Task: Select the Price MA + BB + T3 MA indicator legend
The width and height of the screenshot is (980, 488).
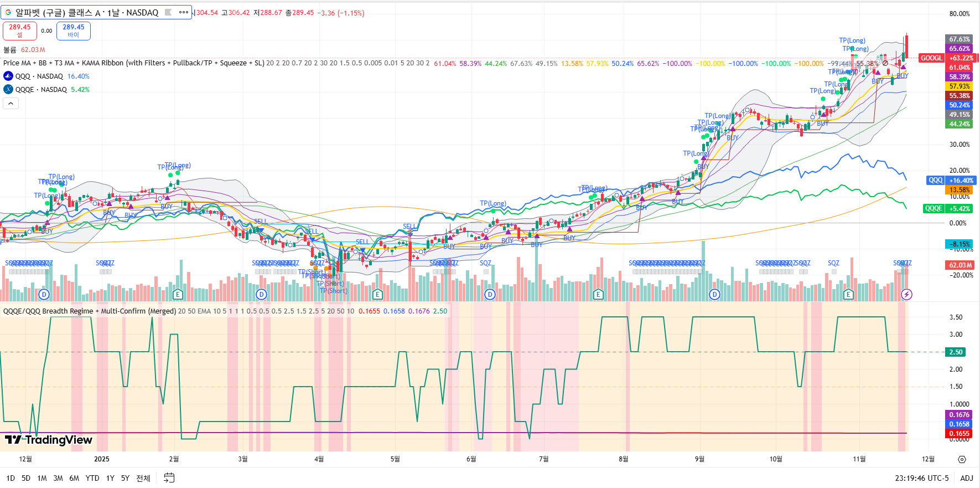Action: [x=133, y=63]
